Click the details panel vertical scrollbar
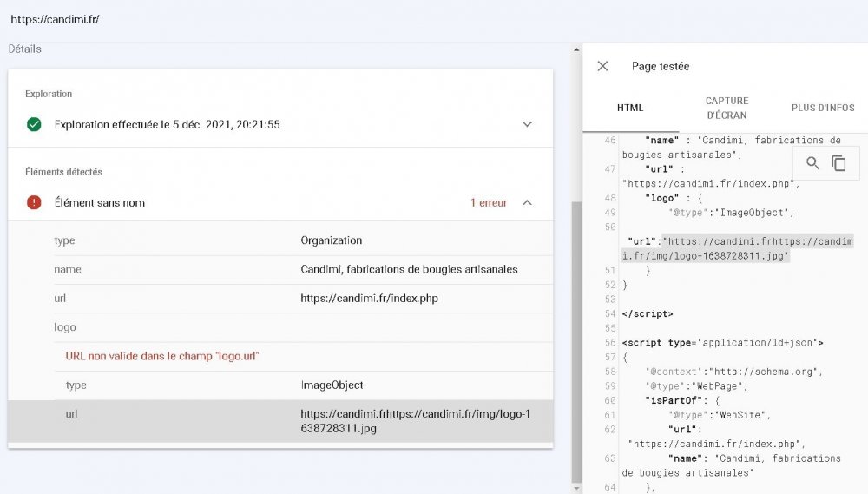 coord(575,339)
